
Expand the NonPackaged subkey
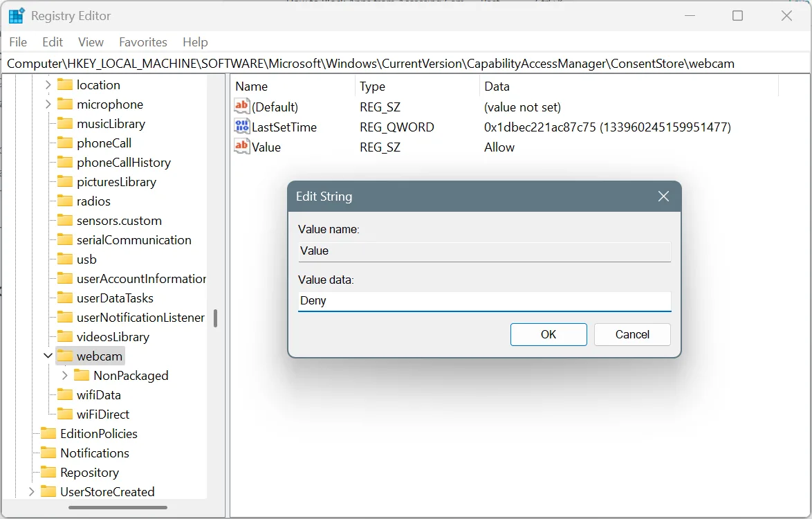[x=65, y=375]
